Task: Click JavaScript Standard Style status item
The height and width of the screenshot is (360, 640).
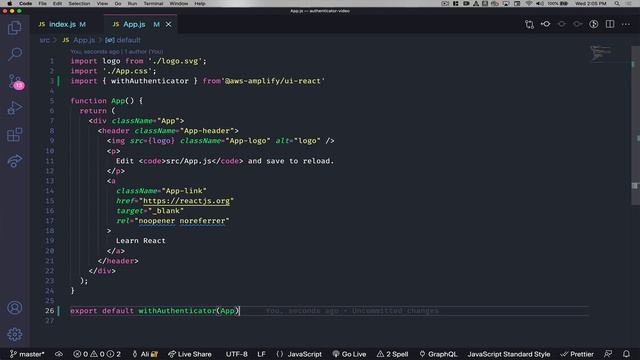Action: (x=509, y=354)
